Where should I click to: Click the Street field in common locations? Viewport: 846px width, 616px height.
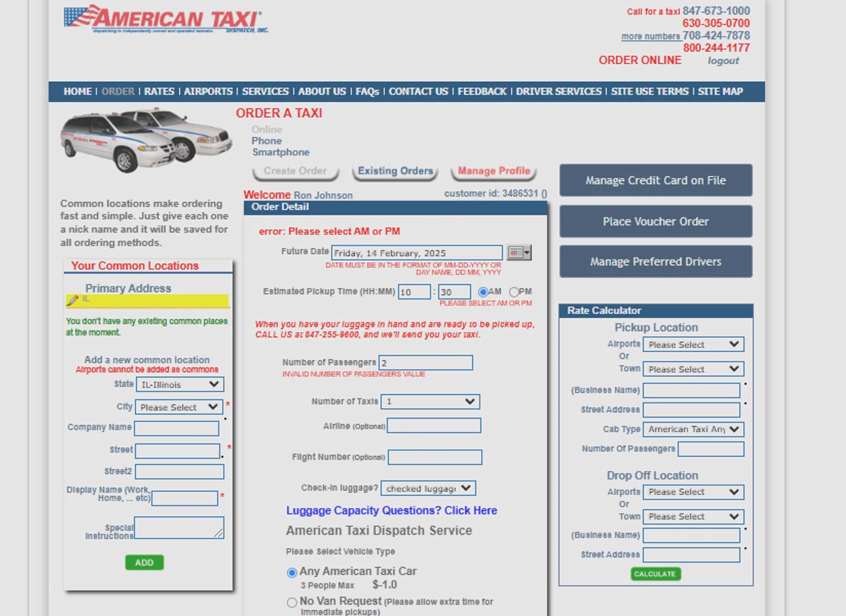pyautogui.click(x=178, y=451)
